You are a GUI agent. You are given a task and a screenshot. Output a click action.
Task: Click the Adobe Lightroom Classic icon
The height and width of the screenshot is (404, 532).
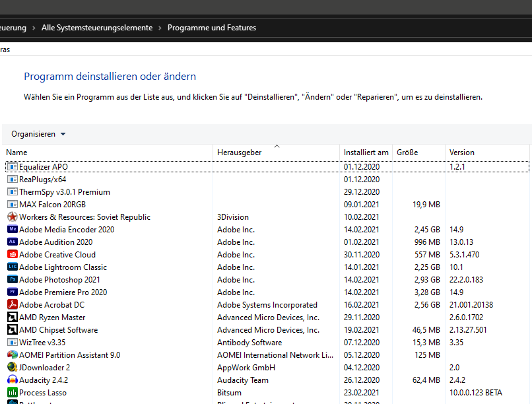(x=13, y=267)
